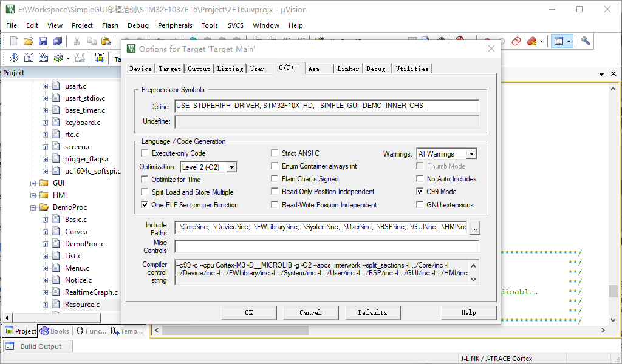The width and height of the screenshot is (622, 364).
Task: Copy selection using the copy icon
Action: pos(92,41)
